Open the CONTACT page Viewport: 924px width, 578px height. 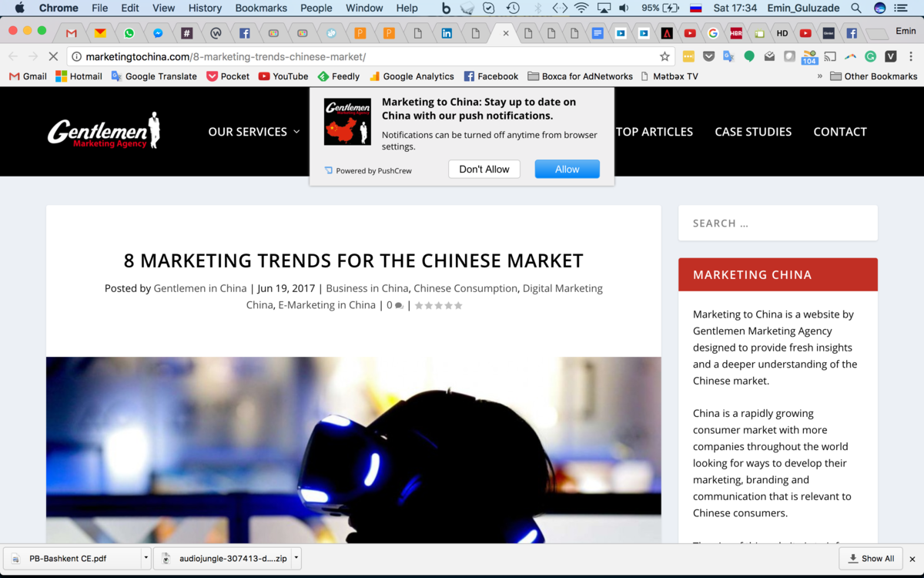[x=840, y=132]
